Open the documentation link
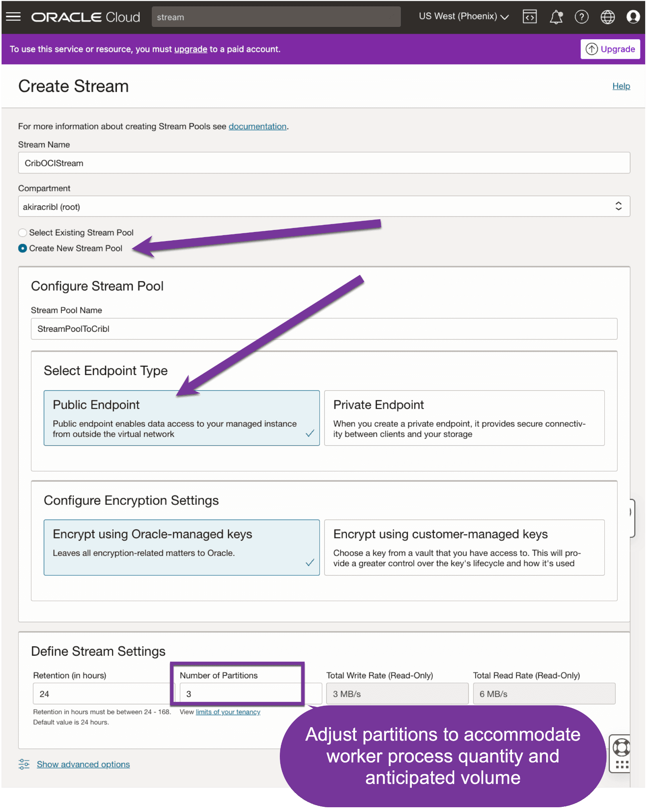This screenshot has height=812, width=650. 257,126
